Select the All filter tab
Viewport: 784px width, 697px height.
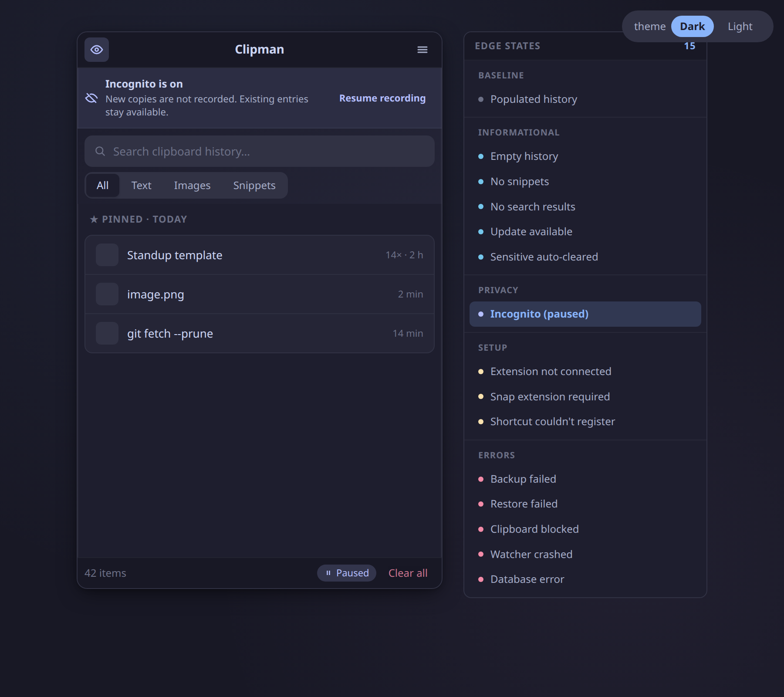pos(103,186)
